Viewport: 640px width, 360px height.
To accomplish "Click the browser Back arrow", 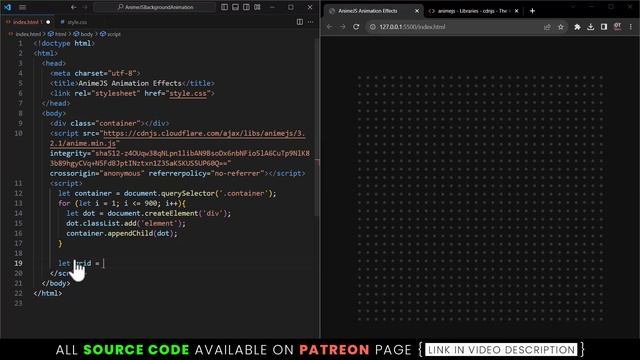I will (x=329, y=27).
